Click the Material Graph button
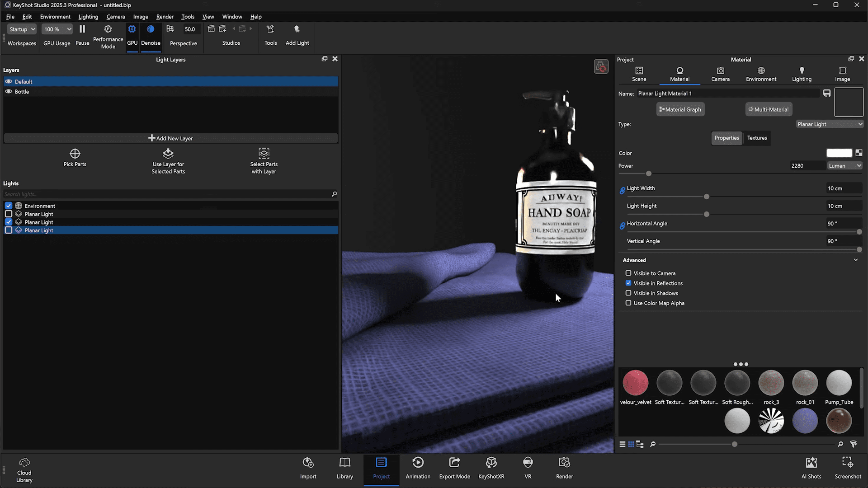The height and width of the screenshot is (488, 868). click(680, 109)
